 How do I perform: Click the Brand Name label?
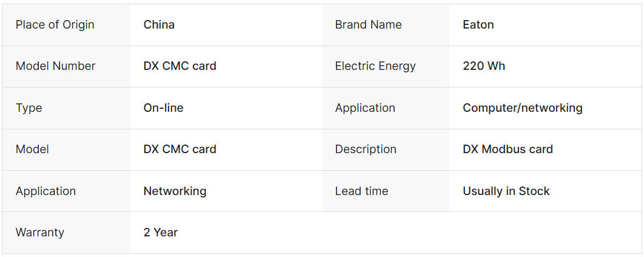pyautogui.click(x=368, y=25)
